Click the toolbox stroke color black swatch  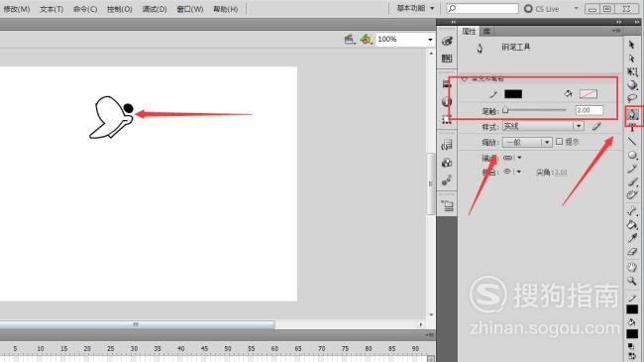click(x=632, y=309)
